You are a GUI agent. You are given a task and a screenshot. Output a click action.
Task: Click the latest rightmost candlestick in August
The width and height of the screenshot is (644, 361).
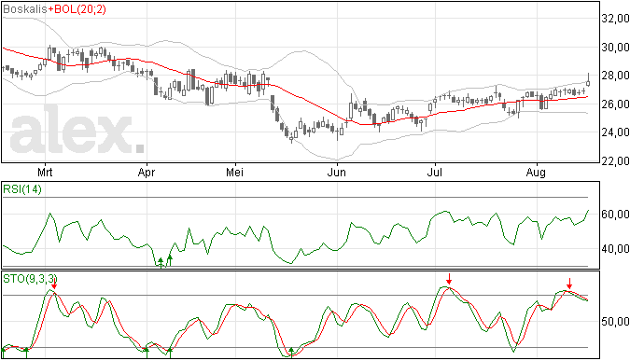[588, 80]
